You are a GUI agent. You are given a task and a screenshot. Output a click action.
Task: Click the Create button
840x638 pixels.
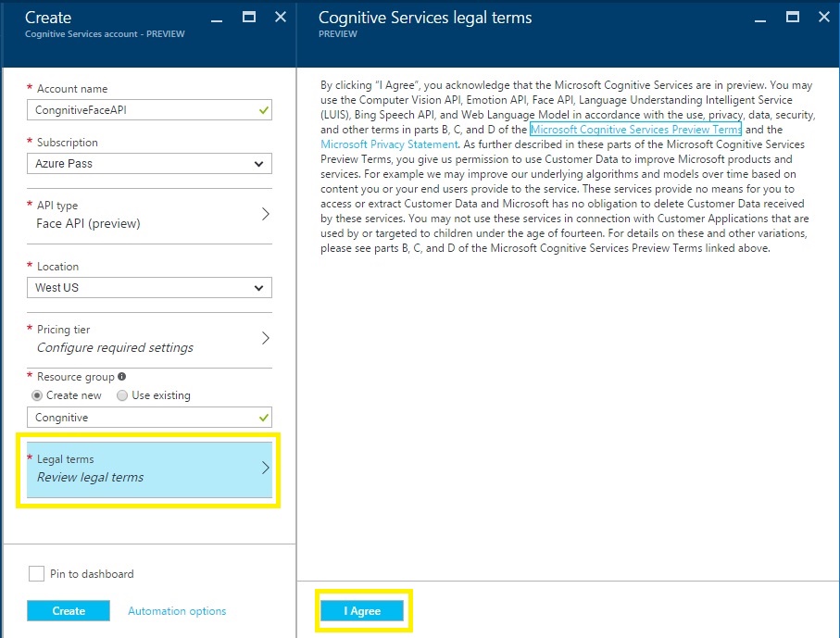(68, 610)
